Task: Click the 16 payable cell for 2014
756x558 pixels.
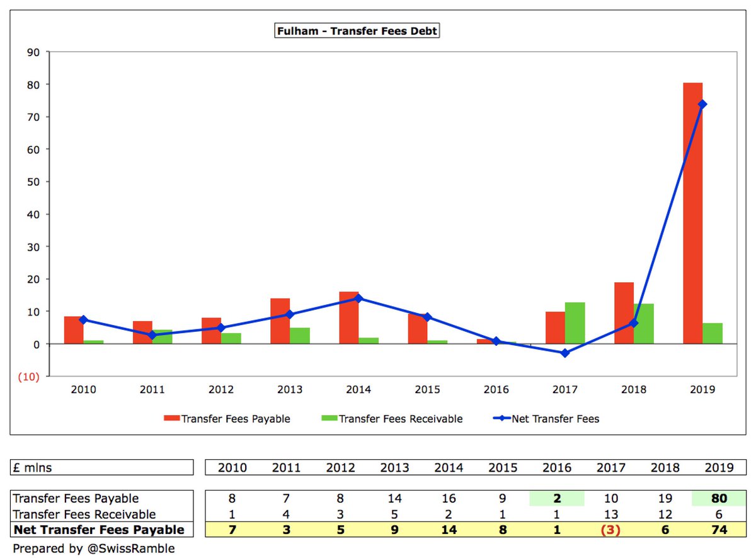Action: pyautogui.click(x=449, y=499)
